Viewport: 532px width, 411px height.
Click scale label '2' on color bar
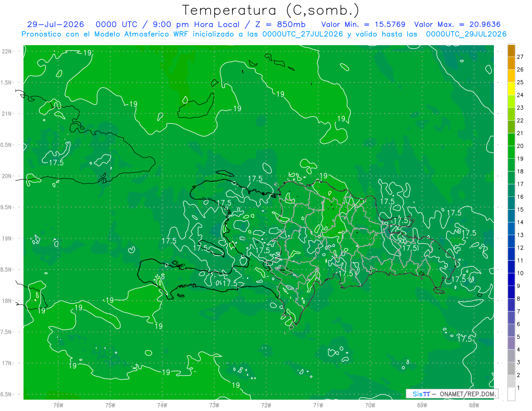pos(519,375)
